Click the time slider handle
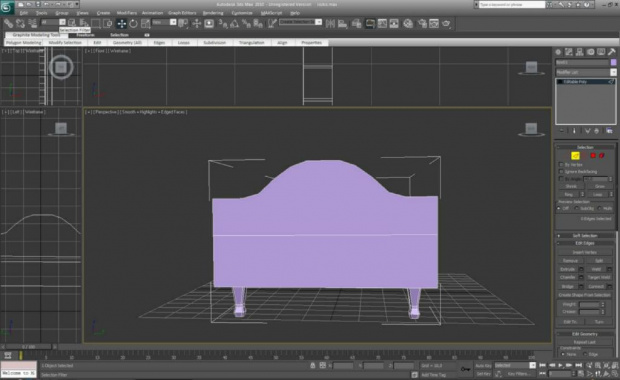This screenshot has height=380, width=620. 28,347
